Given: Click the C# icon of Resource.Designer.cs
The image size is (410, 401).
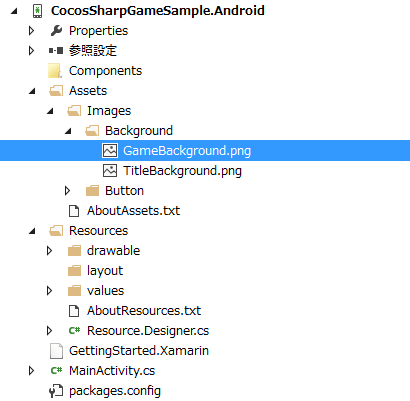Looking at the screenshot, I should (x=74, y=330).
